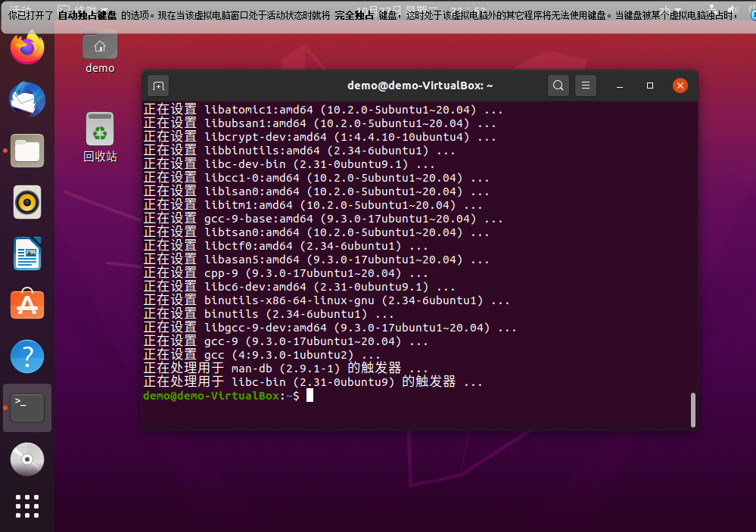Click the line with libgcc-9-dev:amd64
The height and width of the screenshot is (532, 756).
tap(330, 328)
